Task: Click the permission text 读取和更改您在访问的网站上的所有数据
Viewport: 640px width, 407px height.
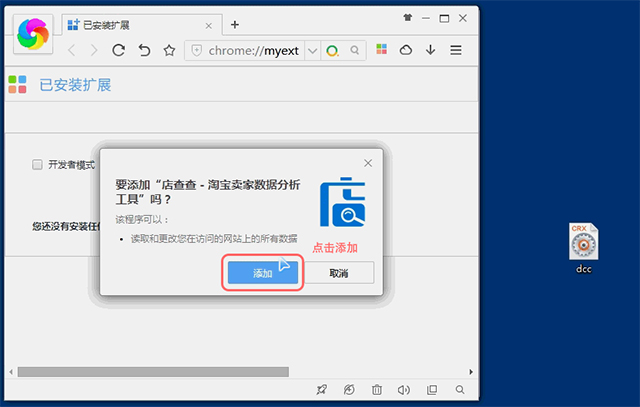Action: [214, 238]
